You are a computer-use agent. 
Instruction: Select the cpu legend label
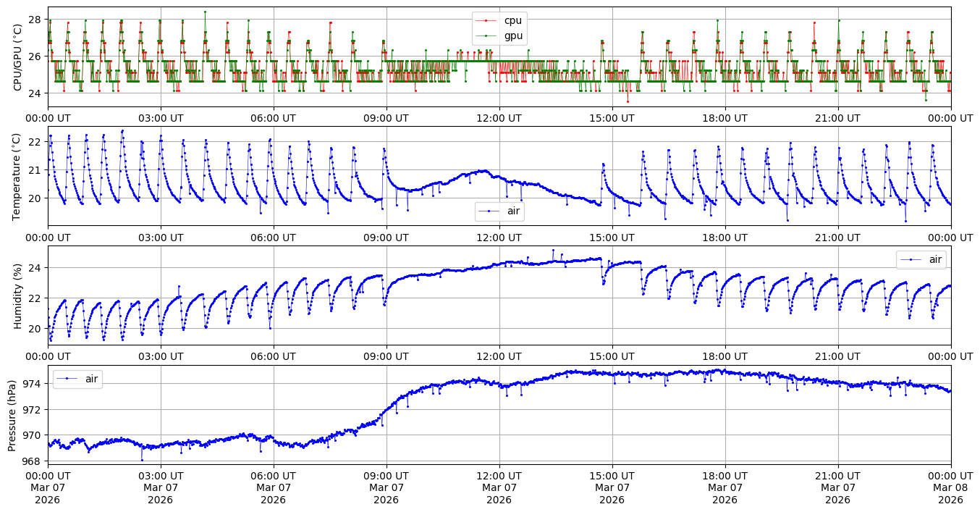[513, 20]
